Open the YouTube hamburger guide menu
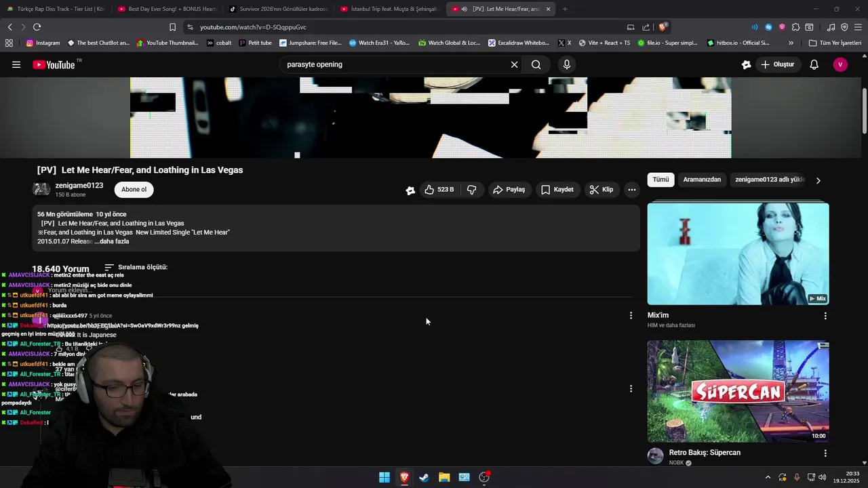868x488 pixels. click(16, 64)
